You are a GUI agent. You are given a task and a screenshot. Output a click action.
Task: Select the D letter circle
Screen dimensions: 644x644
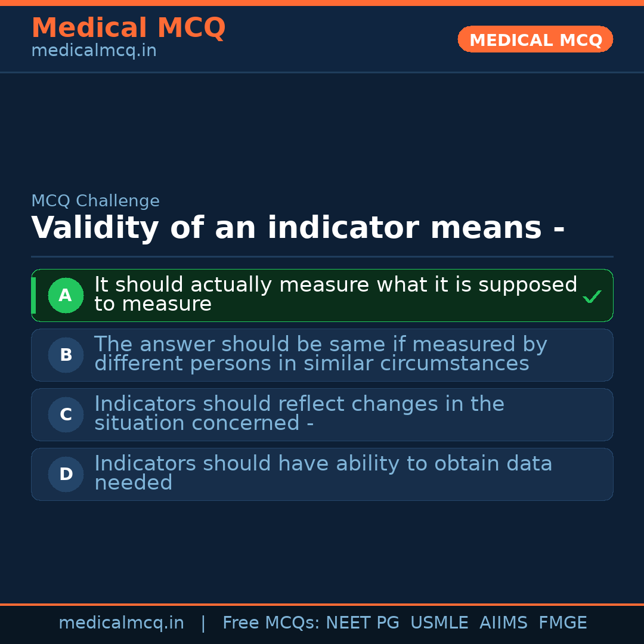click(66, 475)
